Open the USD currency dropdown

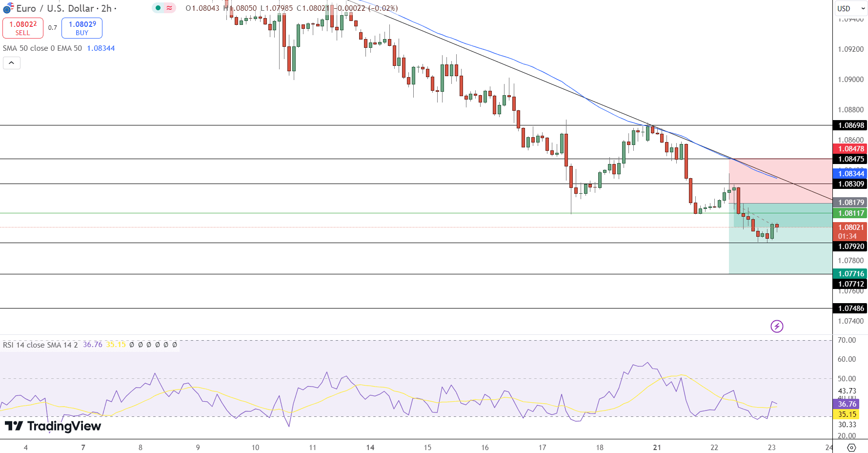[850, 8]
